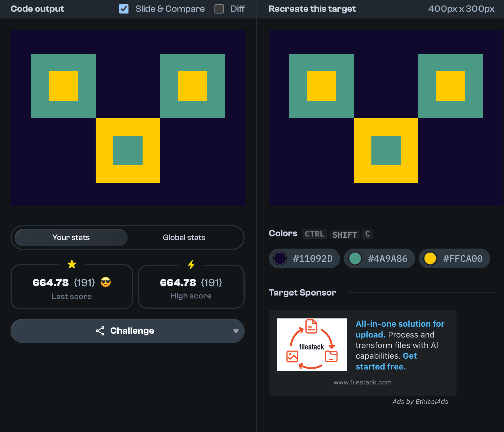This screenshot has width=504, height=432.
Task: Click the CTRL key badge beside Colors
Action: click(x=314, y=234)
